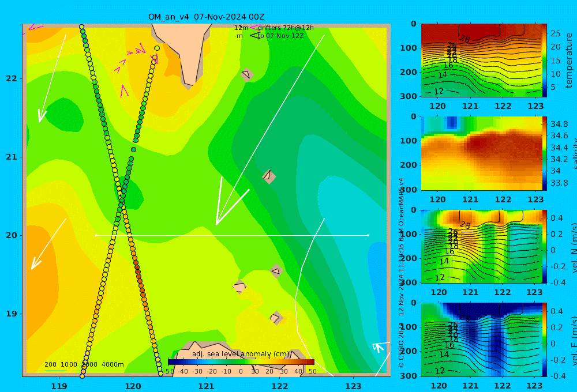Click the black arrowhead symbol in the legend
The height and width of the screenshot is (392, 577).
[x=254, y=36]
